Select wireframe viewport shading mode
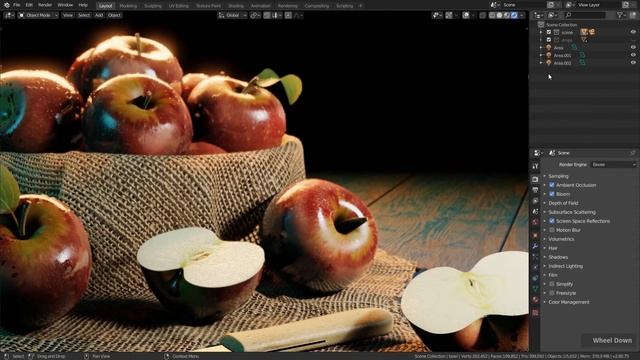This screenshot has height=360, width=640. pos(492,15)
